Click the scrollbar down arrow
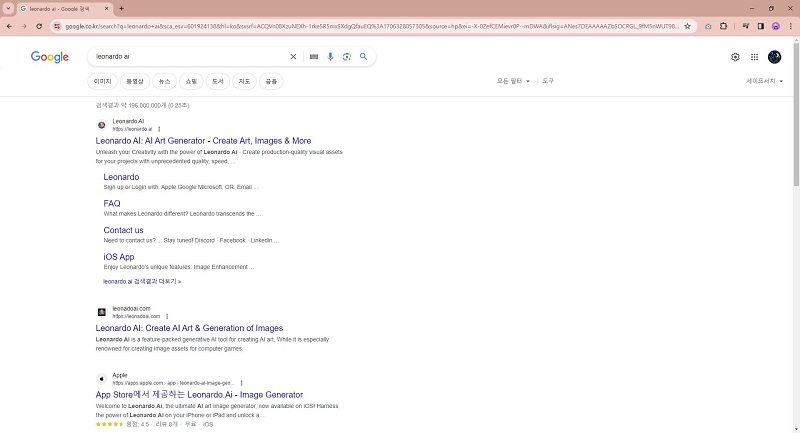This screenshot has width=800, height=433. click(x=796, y=429)
